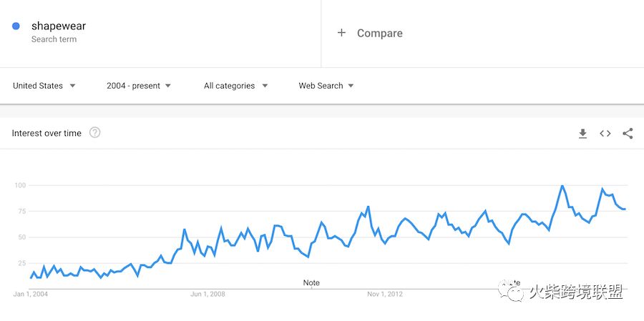Click the blue shapewear color dot

(x=16, y=26)
